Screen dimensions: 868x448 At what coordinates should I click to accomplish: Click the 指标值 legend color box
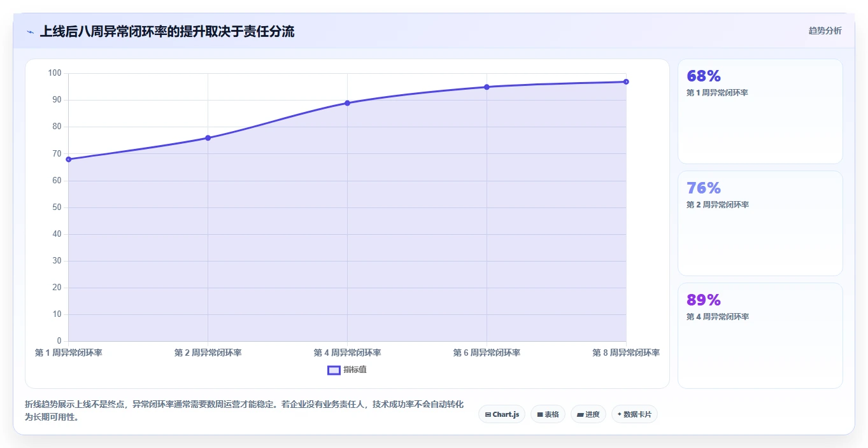pos(334,370)
